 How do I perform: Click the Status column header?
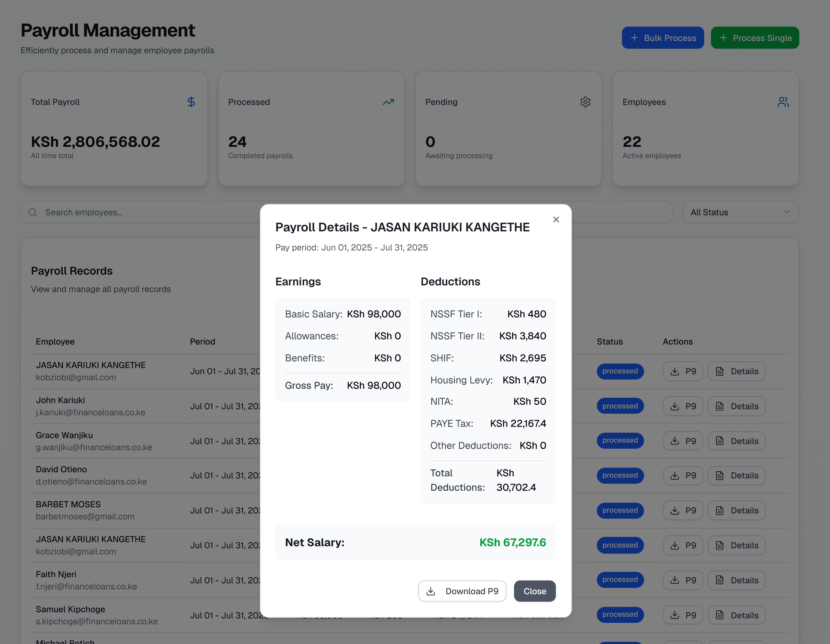point(610,342)
